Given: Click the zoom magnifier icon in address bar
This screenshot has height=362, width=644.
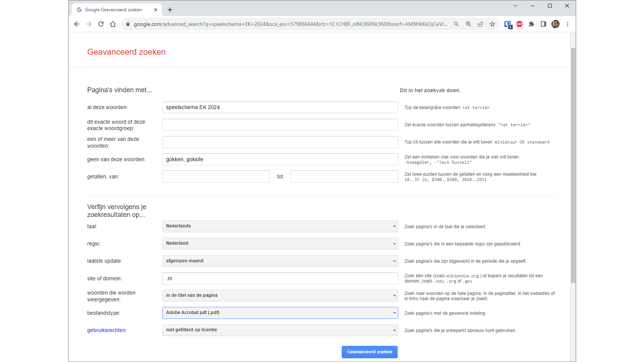Looking at the screenshot, I should click(x=468, y=24).
